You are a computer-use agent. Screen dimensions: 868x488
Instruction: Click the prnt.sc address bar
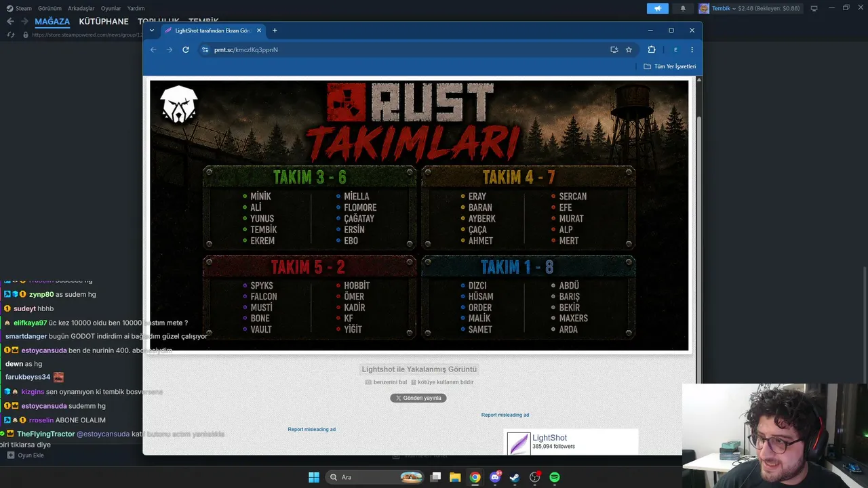[x=407, y=49]
